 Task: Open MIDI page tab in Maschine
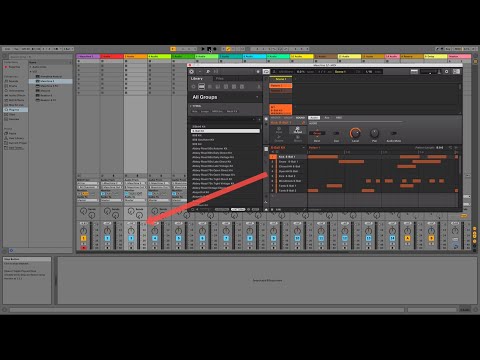[339, 118]
